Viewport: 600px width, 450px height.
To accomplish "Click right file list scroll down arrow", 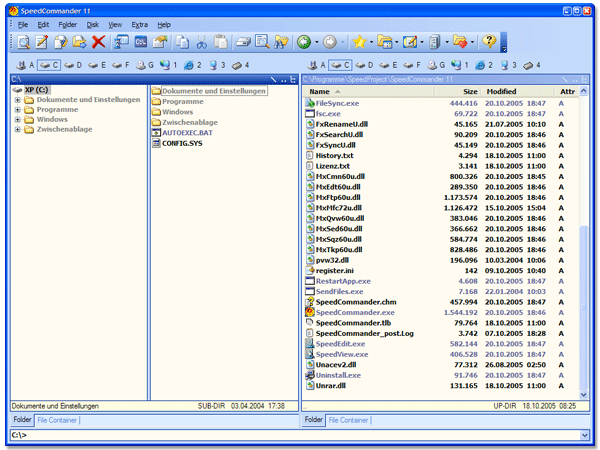I will click(584, 395).
